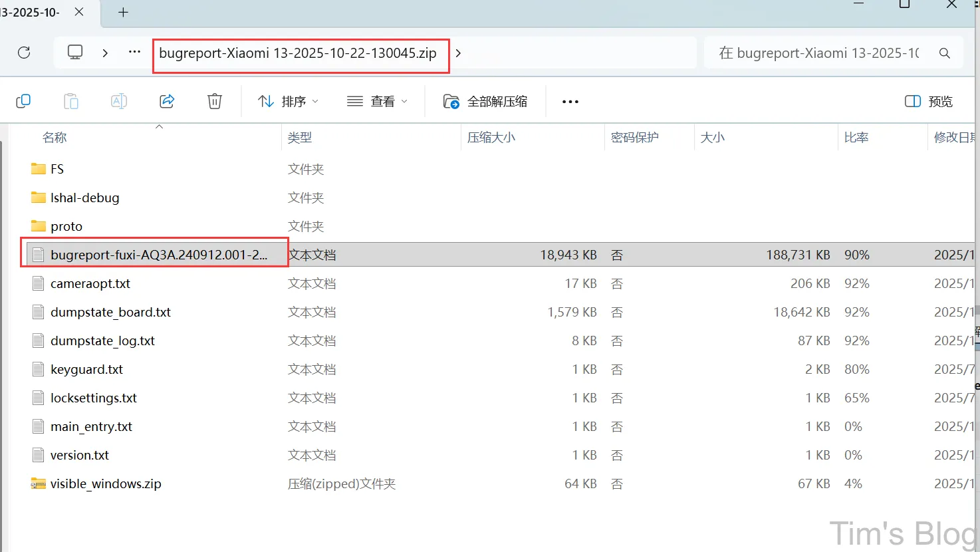Image resolution: width=980 pixels, height=552 pixels.
Task: Open a new File Explorer tab
Action: coord(122,11)
